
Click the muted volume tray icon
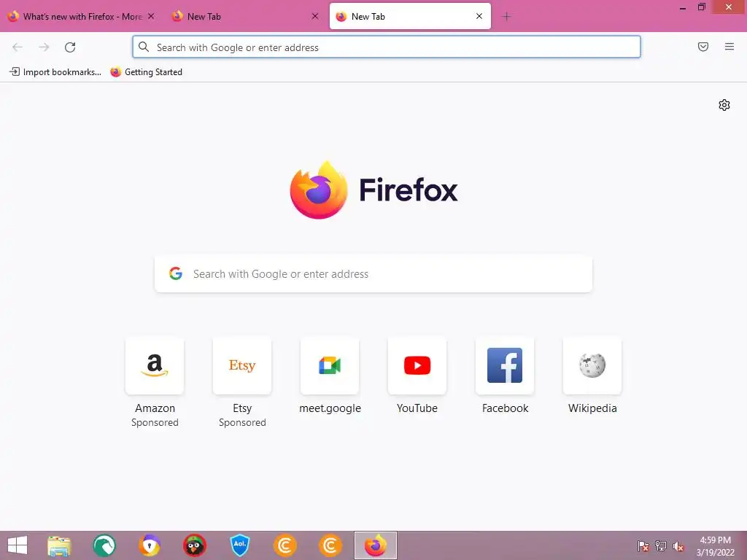[x=678, y=547]
